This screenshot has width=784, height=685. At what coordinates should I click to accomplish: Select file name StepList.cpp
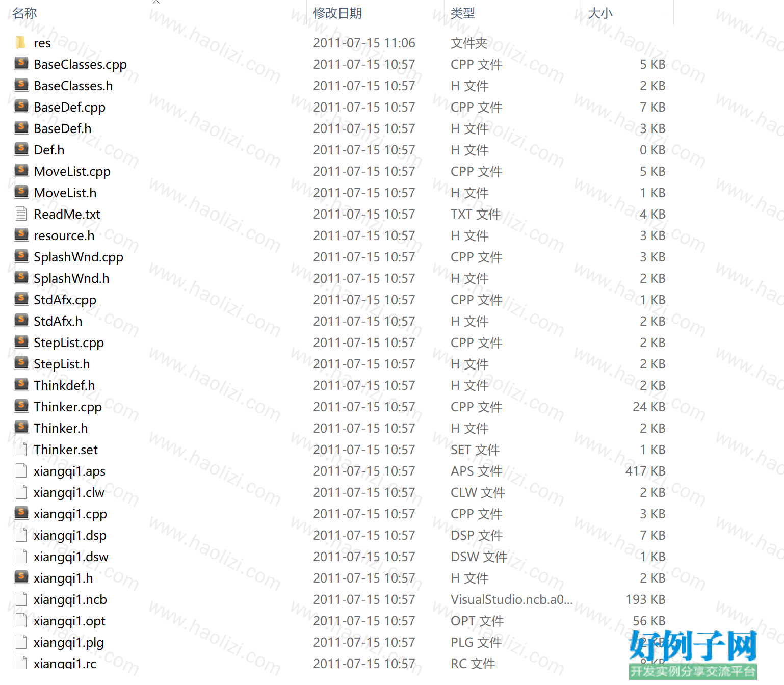coord(69,343)
